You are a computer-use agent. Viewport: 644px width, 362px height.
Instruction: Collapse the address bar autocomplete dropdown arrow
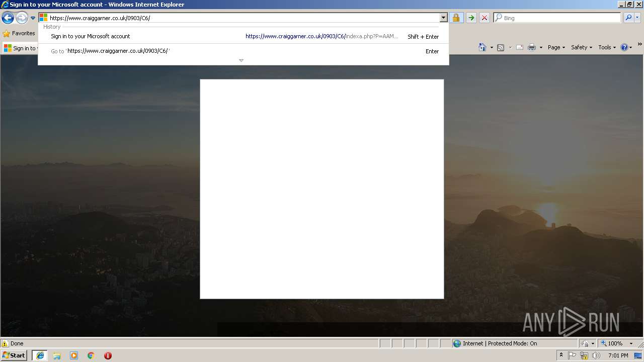pos(443,18)
